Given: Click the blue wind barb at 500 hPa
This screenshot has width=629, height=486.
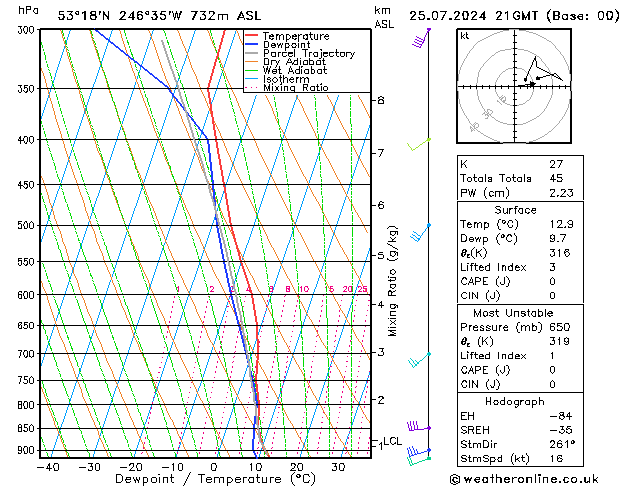Looking at the screenshot, I should click(x=421, y=233).
